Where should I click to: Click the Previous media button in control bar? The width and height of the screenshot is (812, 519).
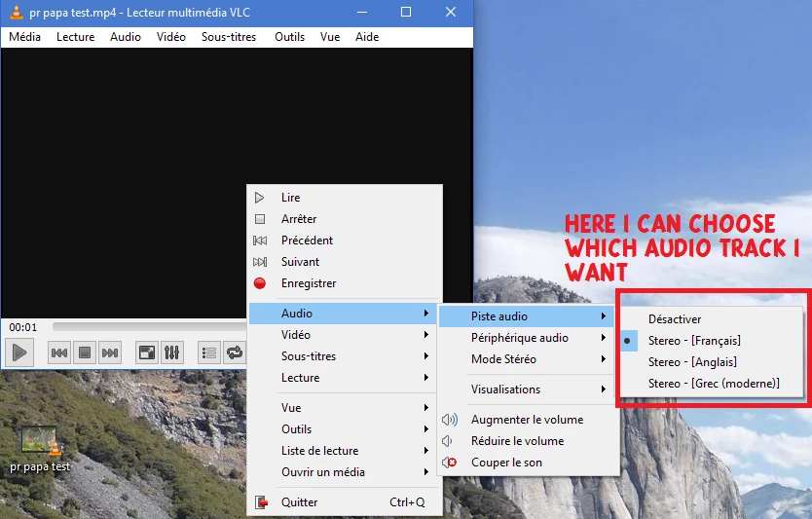tap(59, 352)
